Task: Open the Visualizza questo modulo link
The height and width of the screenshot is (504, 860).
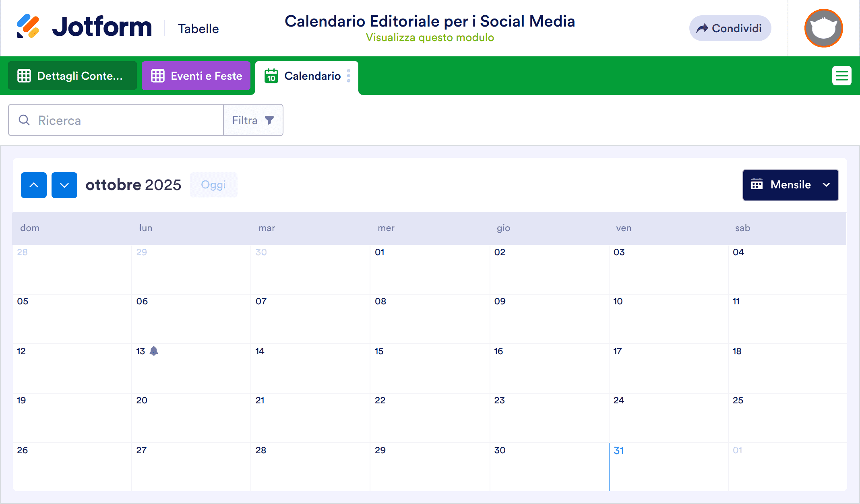Action: (430, 37)
